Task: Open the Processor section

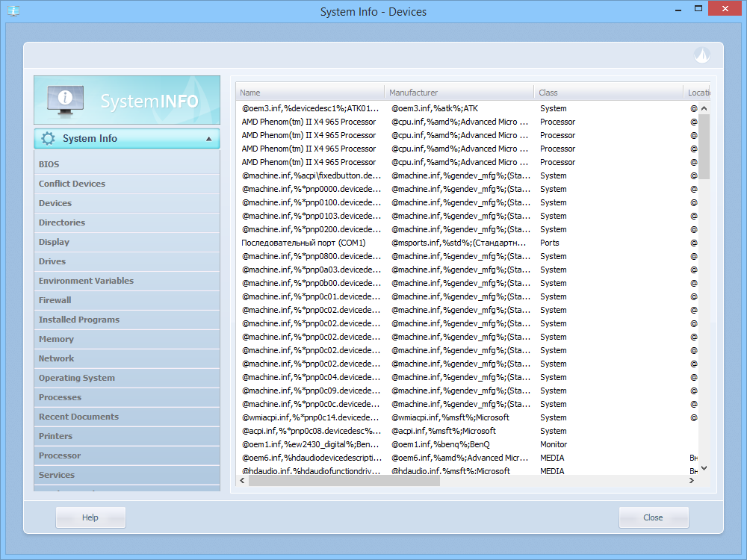Action: tap(127, 455)
